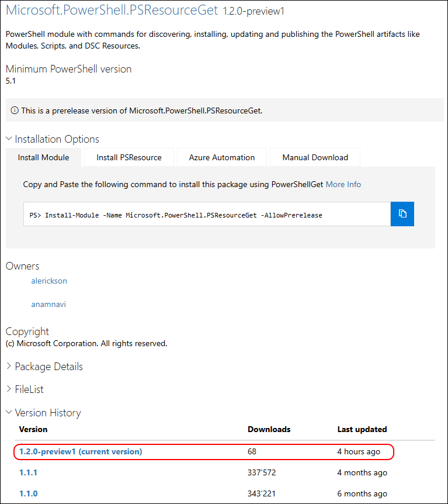Image resolution: width=448 pixels, height=504 pixels.
Task: Open the Manual Download tab
Action: [x=315, y=157]
